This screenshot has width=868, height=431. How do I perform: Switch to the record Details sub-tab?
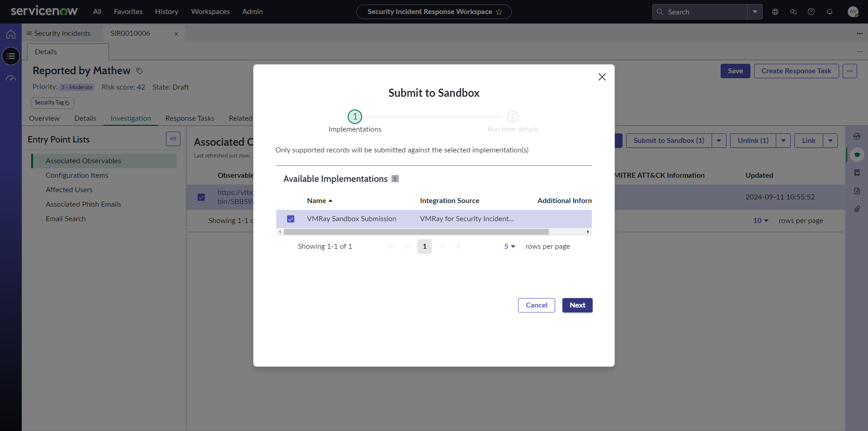pyautogui.click(x=85, y=118)
